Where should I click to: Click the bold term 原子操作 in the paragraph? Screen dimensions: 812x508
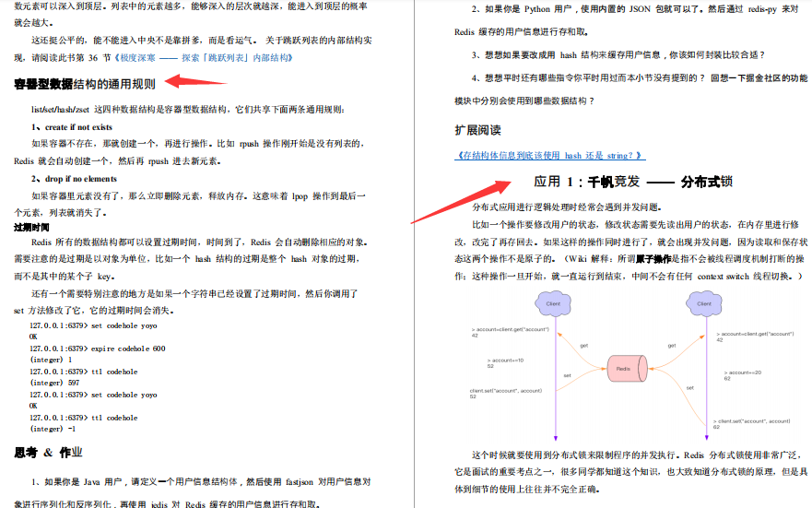(x=653, y=259)
